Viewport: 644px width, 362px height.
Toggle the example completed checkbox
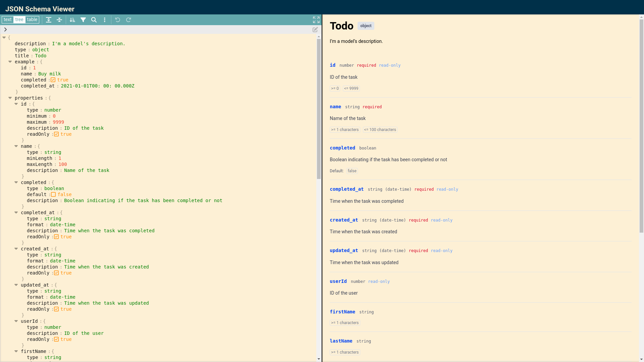[53, 80]
